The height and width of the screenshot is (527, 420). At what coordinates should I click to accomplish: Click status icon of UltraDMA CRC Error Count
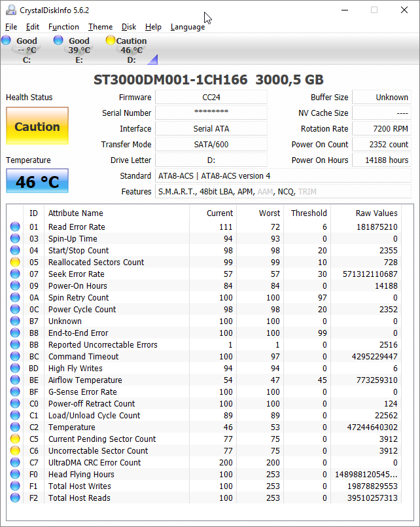click(x=15, y=462)
